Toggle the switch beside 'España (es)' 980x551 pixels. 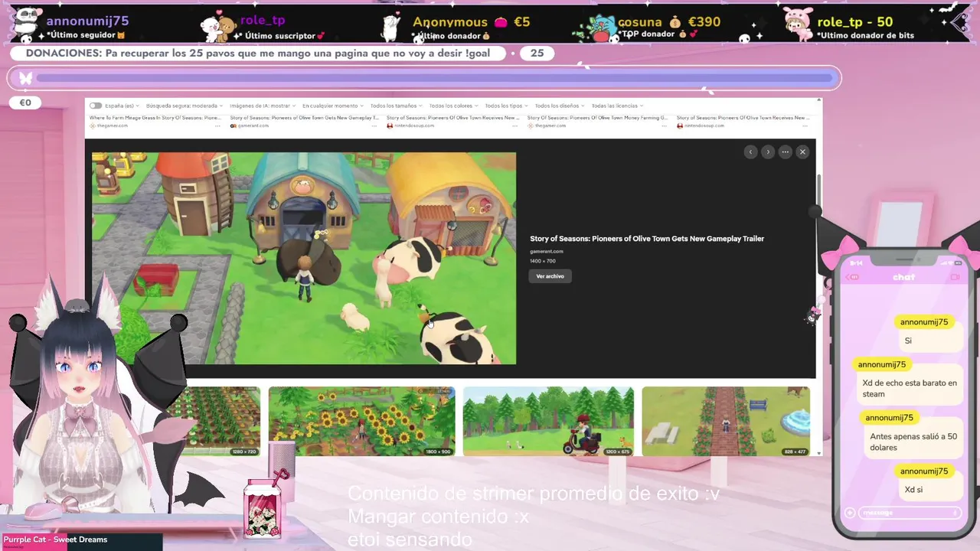tap(96, 106)
